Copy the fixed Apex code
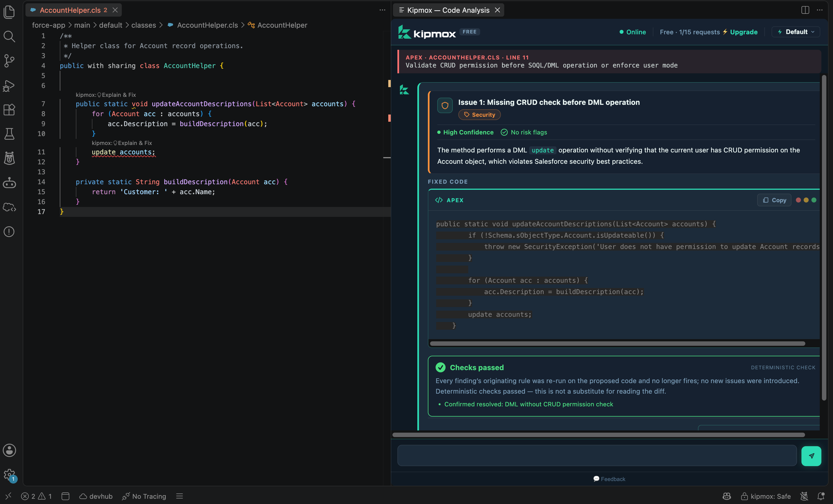The image size is (833, 504). 774,200
